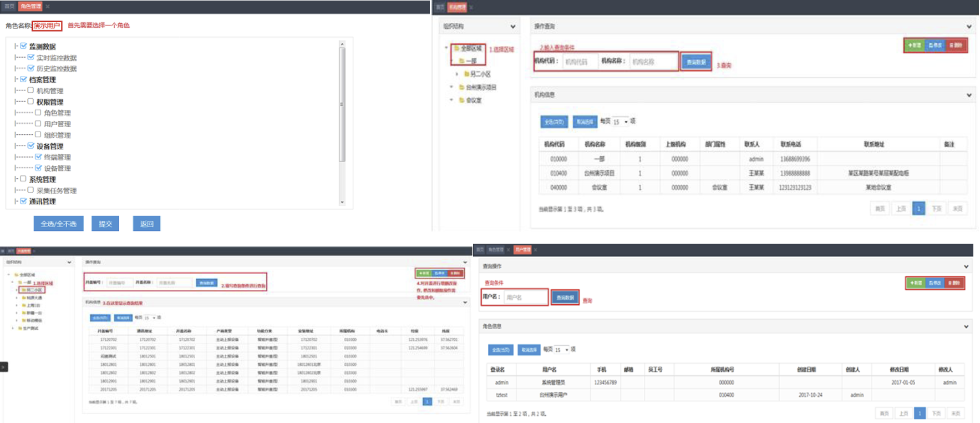Click the role permission tree vertical scrollbar

(342, 104)
